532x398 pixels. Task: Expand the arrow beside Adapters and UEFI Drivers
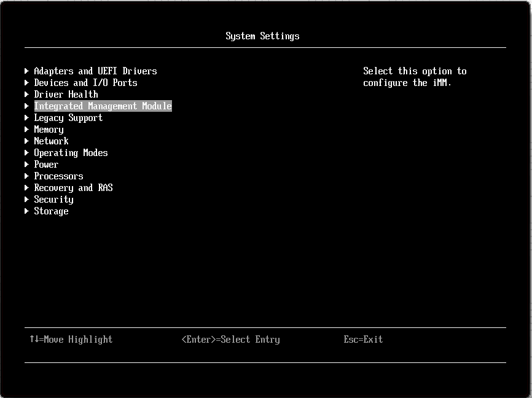[27, 71]
